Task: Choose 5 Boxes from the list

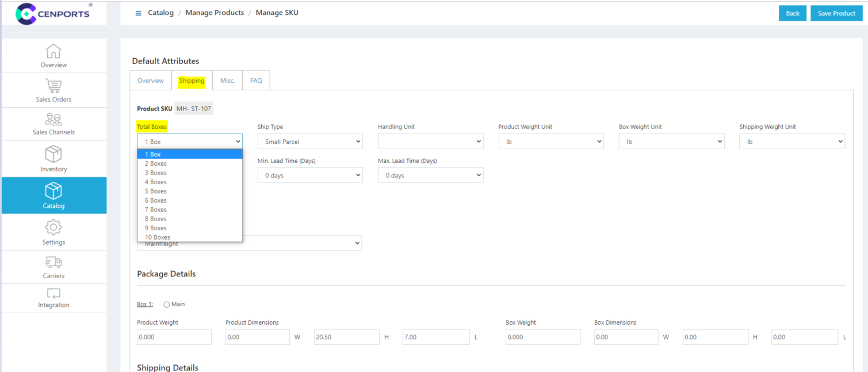Action: click(x=156, y=191)
